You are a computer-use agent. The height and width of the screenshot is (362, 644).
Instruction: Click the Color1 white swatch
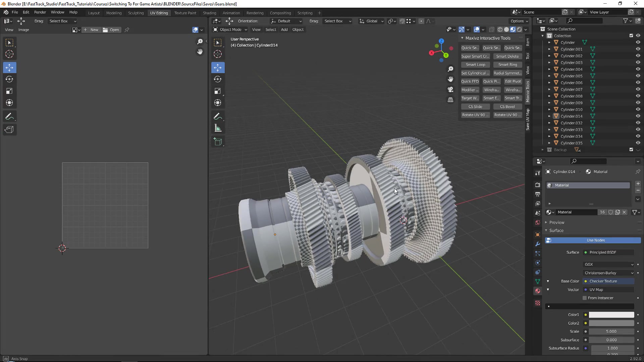pyautogui.click(x=611, y=315)
